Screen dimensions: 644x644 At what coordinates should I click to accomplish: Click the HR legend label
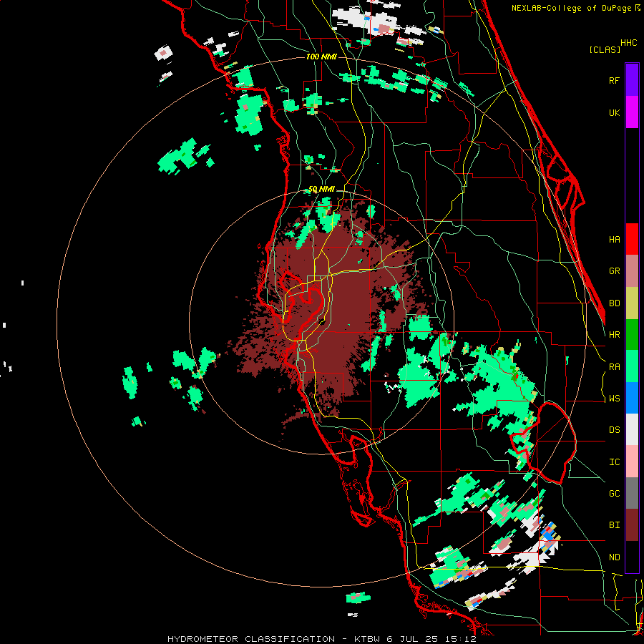614,335
